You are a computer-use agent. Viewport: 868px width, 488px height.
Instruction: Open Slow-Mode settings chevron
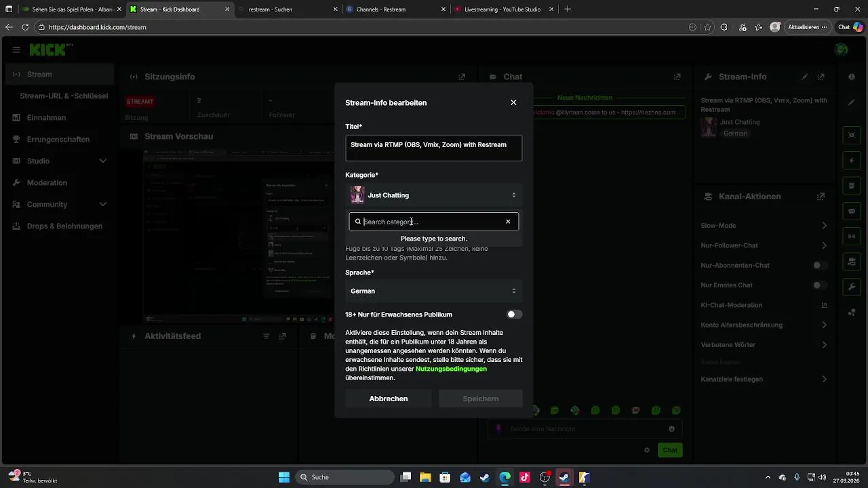(x=825, y=226)
